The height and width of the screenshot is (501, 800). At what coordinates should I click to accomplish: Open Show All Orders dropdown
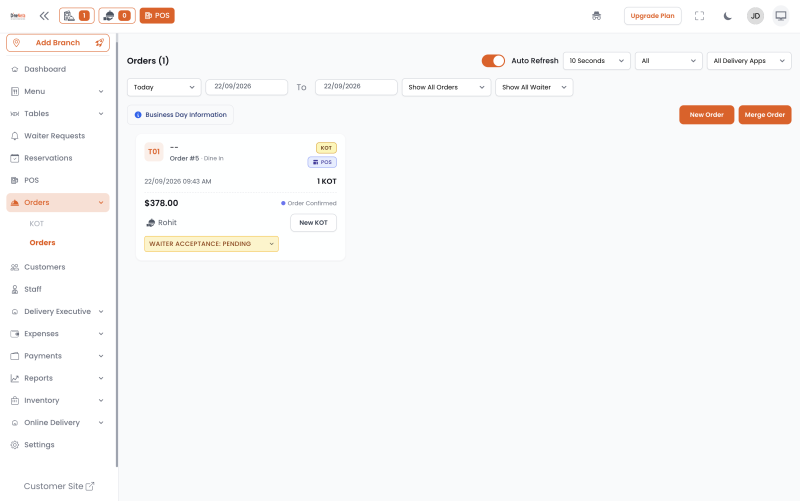click(446, 87)
